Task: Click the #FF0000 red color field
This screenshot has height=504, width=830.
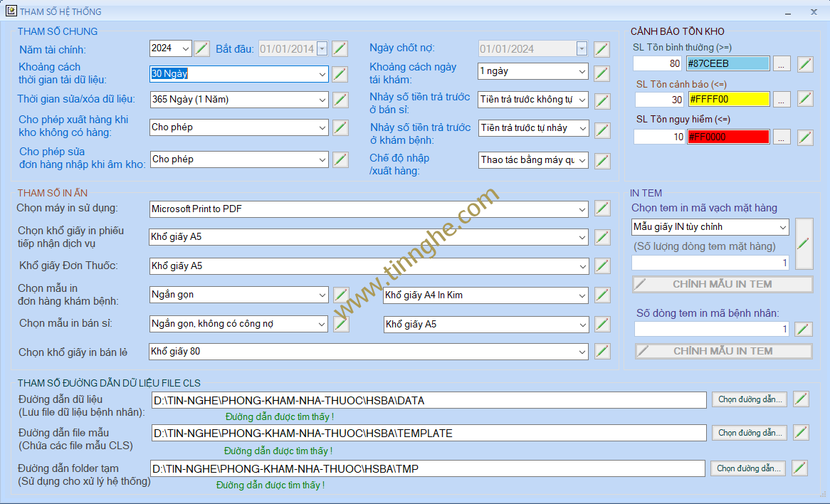Action: 728,137
